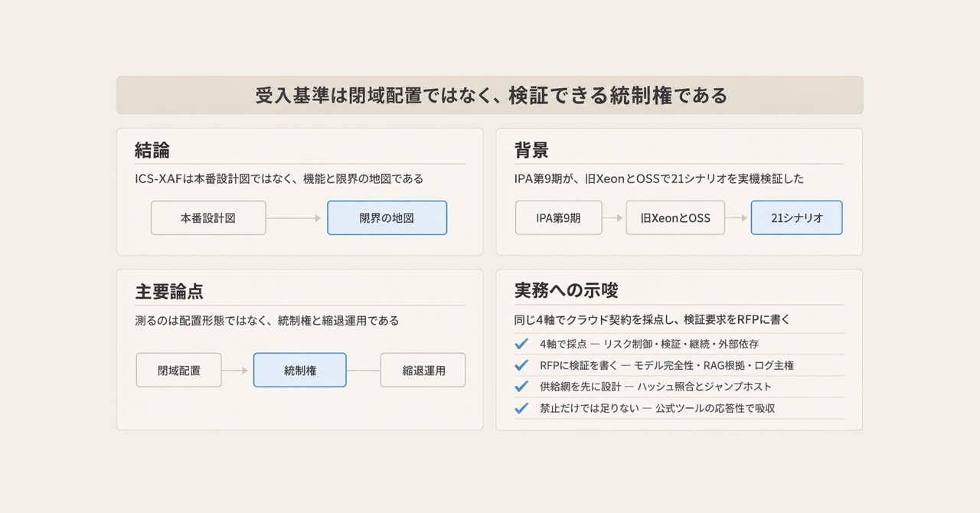Select the 背景 heading
Viewport: 980px width, 513px height.
531,150
